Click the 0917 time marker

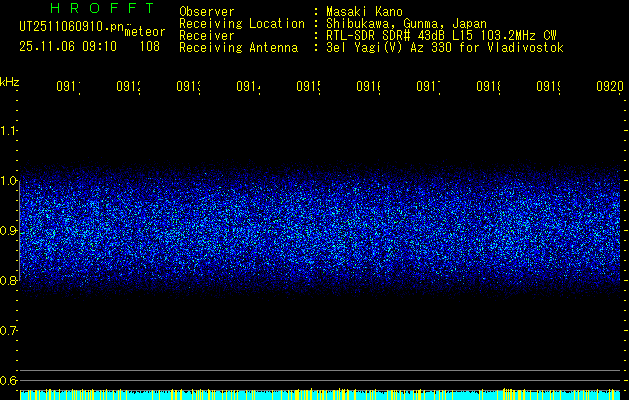point(428,86)
